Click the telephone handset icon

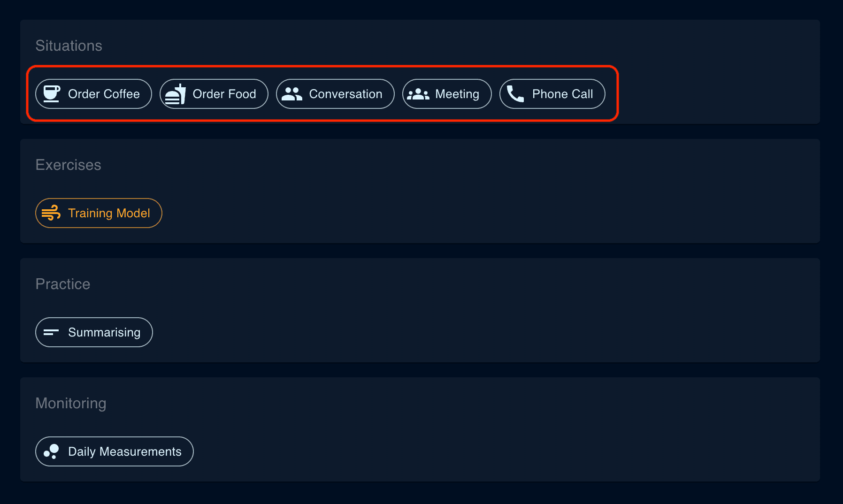pos(515,94)
